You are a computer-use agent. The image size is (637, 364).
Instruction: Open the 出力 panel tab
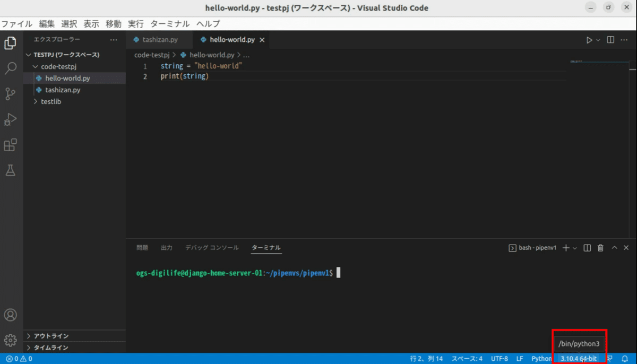click(x=167, y=248)
